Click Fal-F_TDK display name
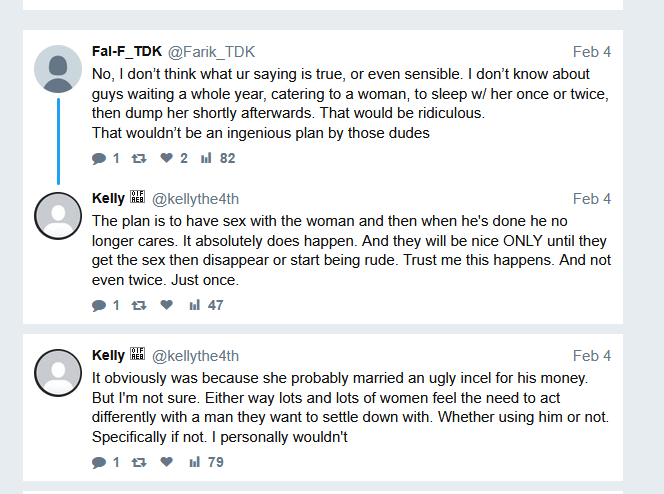Viewport: 664px width, 494px height. coord(126,51)
